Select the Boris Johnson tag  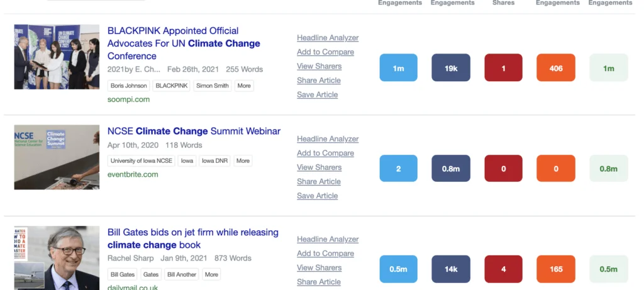tap(128, 86)
